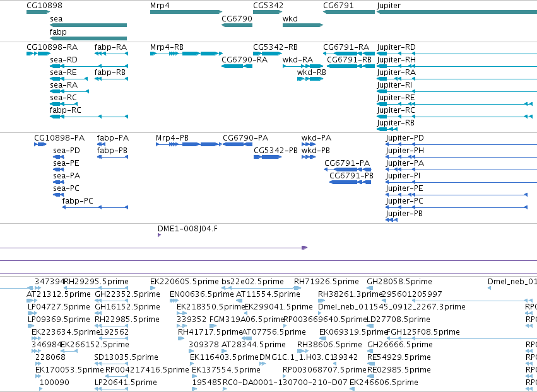This screenshot has height=392, width=537.
Task: Select the DME1-008J04.F feature
Action: (159, 235)
